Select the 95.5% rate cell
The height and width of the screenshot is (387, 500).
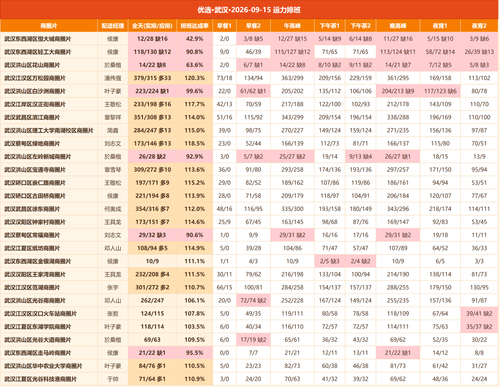coord(195,353)
